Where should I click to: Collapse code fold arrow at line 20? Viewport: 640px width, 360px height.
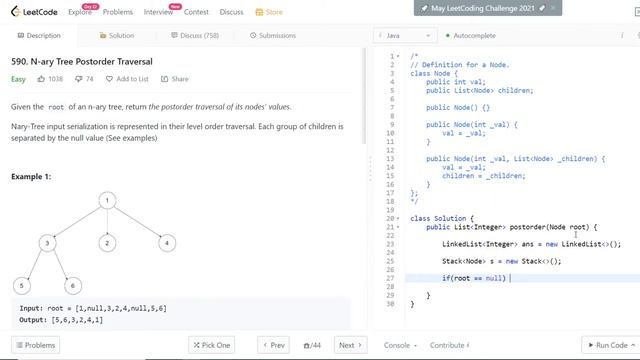click(398, 218)
